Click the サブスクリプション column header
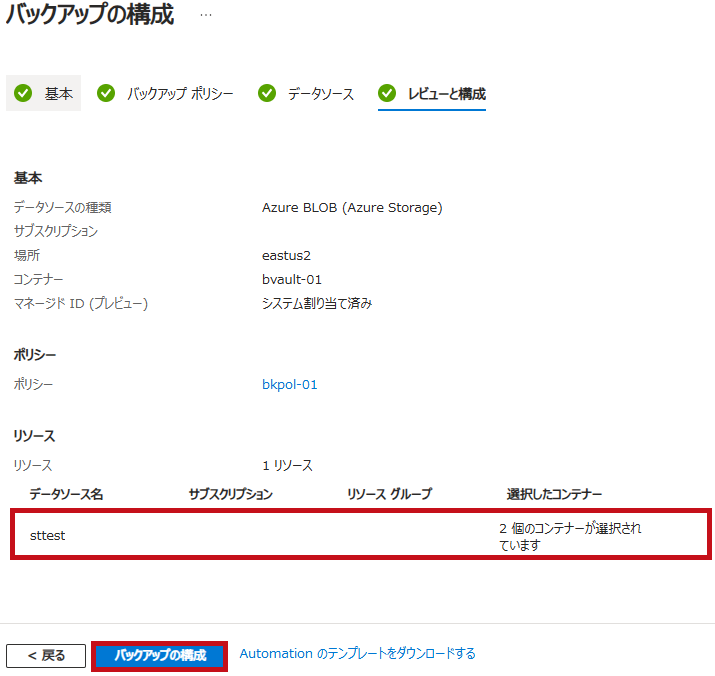 click(x=231, y=494)
